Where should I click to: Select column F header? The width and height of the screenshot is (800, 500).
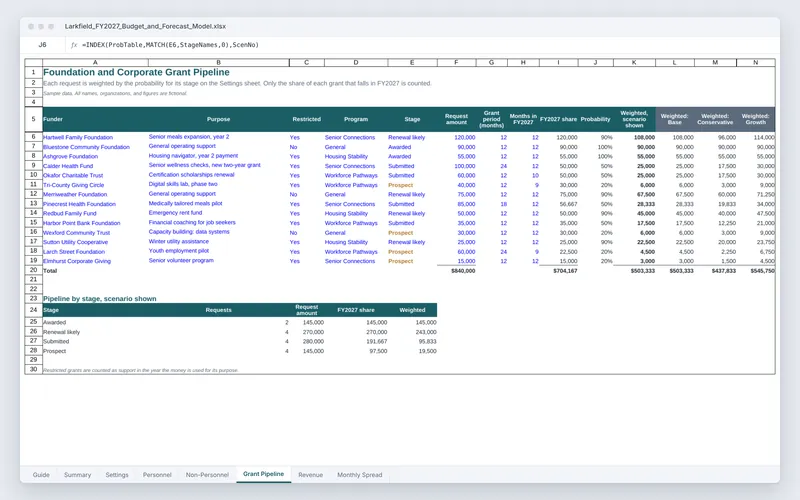click(456, 62)
